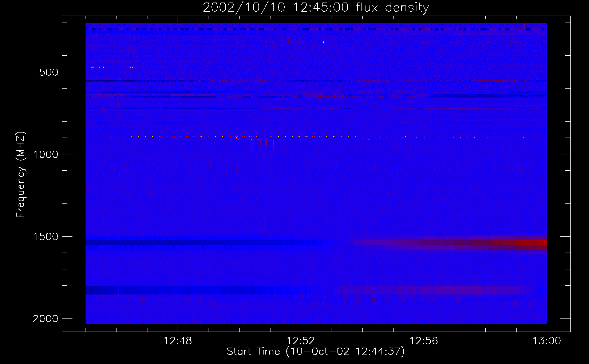Click the 1000 frequency tick label
Viewport: 589px width, 364px height.
click(x=46, y=154)
